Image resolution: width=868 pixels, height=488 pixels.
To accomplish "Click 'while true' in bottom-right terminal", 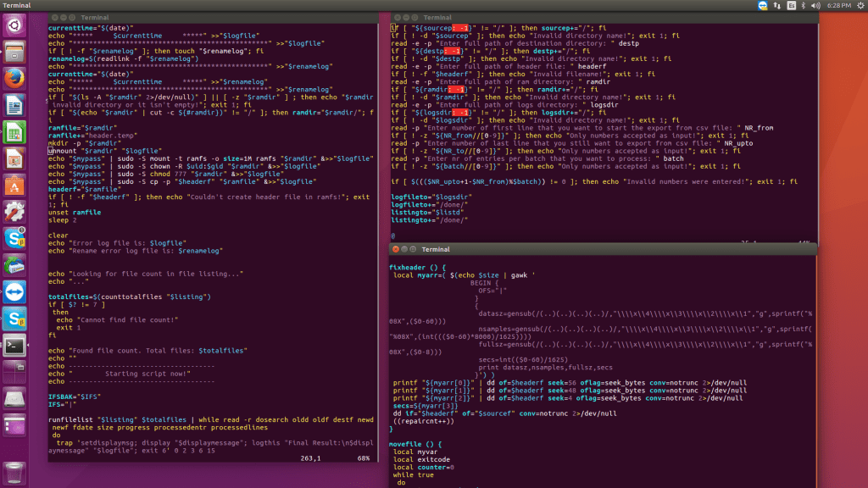I will [414, 475].
